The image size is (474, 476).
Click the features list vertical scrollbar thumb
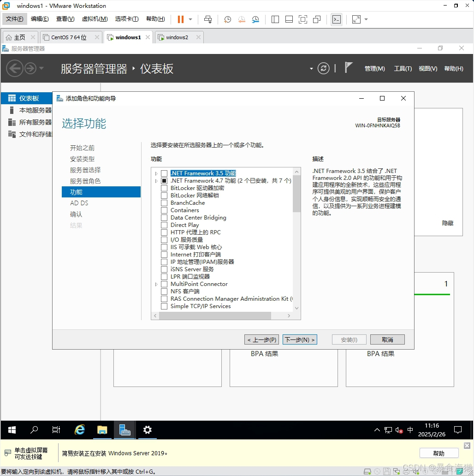tap(296, 194)
